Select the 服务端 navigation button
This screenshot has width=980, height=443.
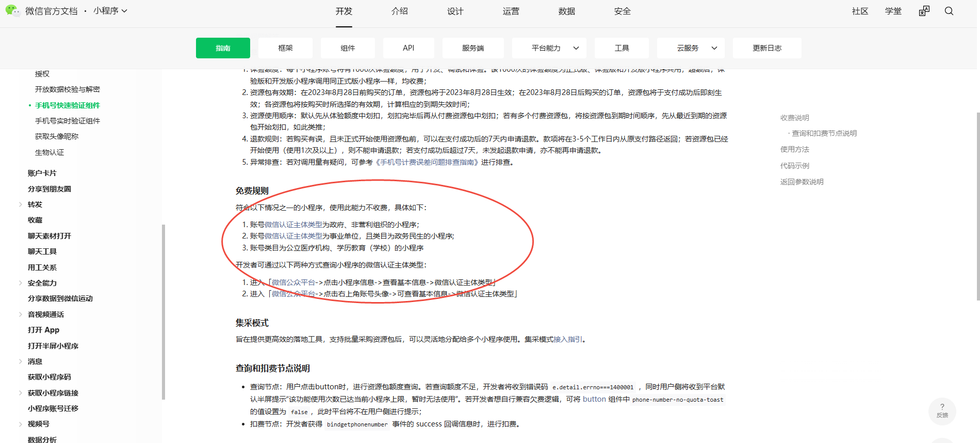click(473, 48)
